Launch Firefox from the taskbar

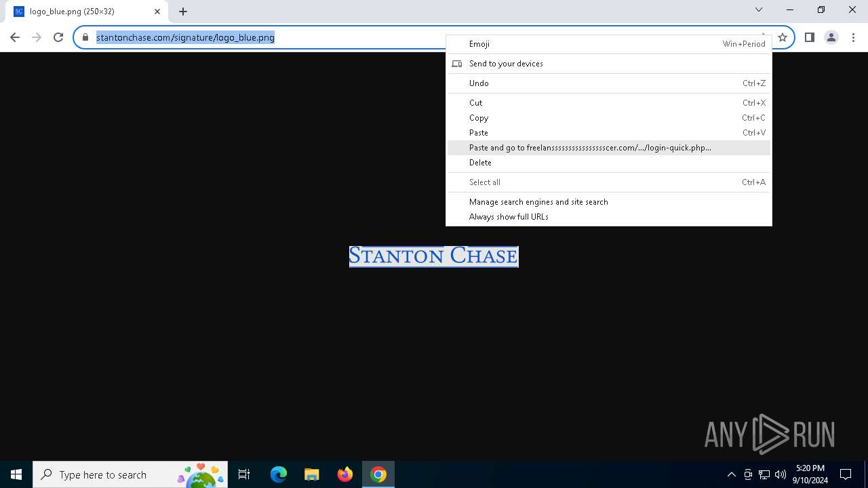345,474
